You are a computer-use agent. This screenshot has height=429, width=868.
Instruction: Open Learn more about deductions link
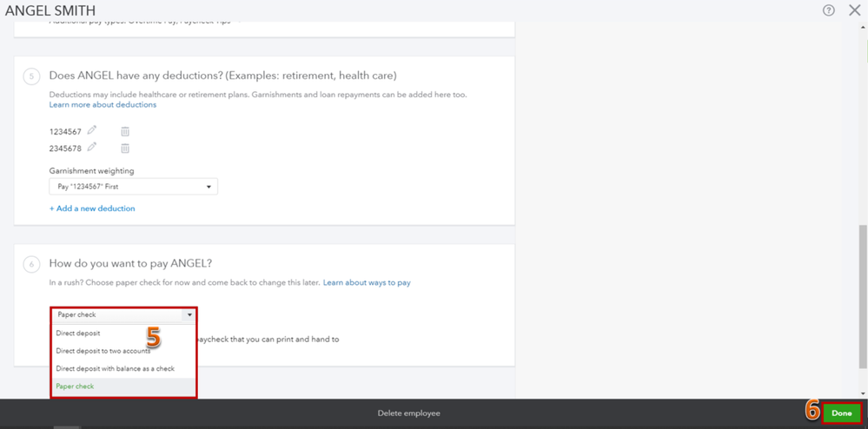tap(103, 104)
